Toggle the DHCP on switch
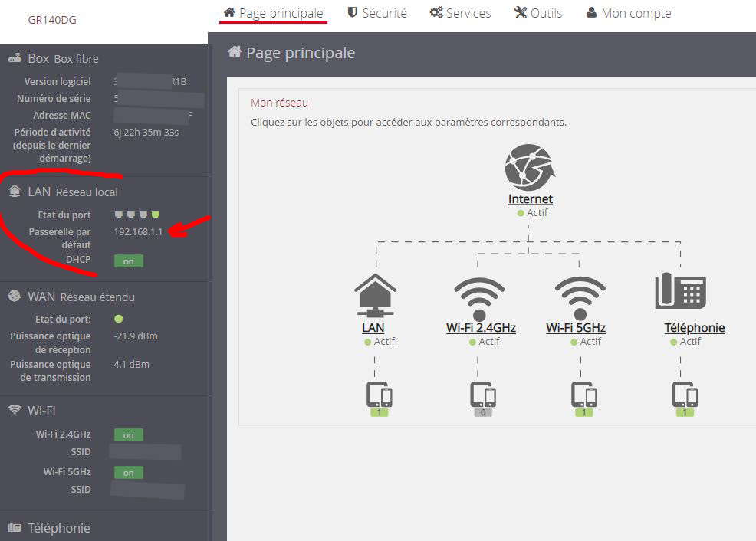This screenshot has height=541, width=756. coord(128,261)
